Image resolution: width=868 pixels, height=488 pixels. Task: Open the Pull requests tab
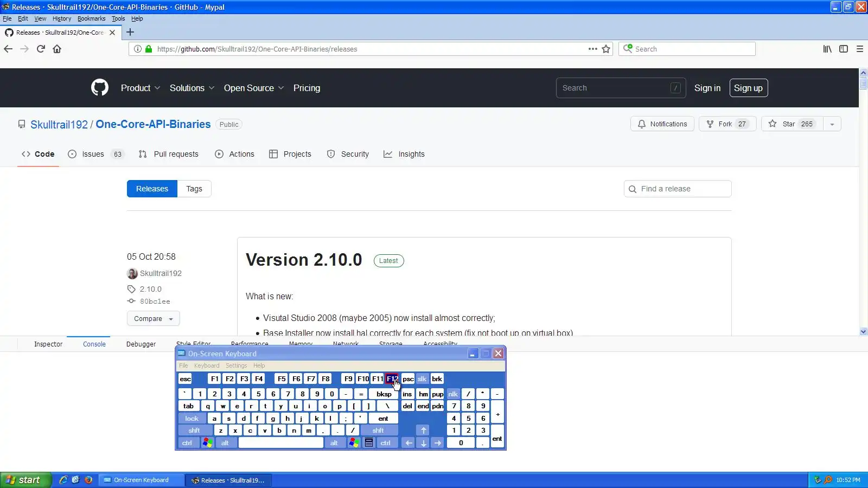coord(168,154)
